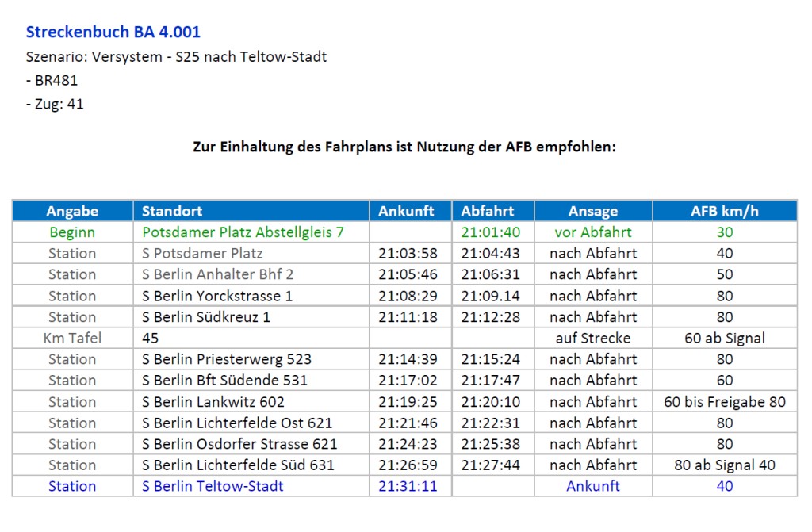Click Potsdamer Platz Abstellgleis 7 cell
812x532 pixels.
click(243, 232)
